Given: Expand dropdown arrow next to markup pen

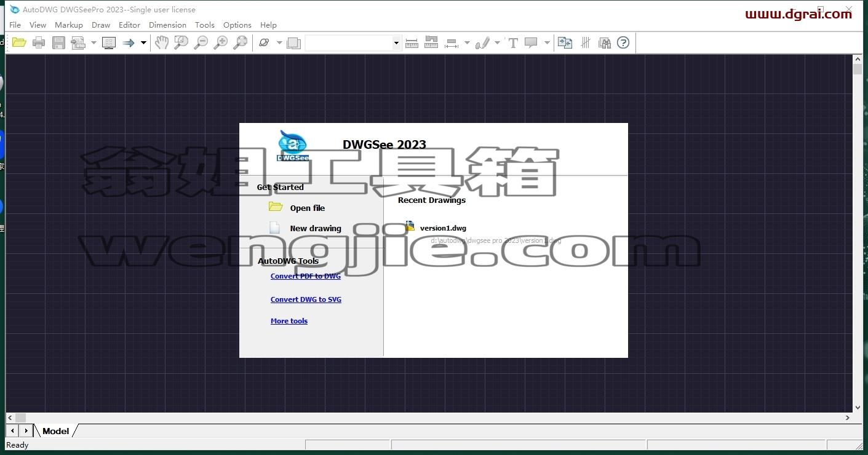Looking at the screenshot, I should 497,43.
